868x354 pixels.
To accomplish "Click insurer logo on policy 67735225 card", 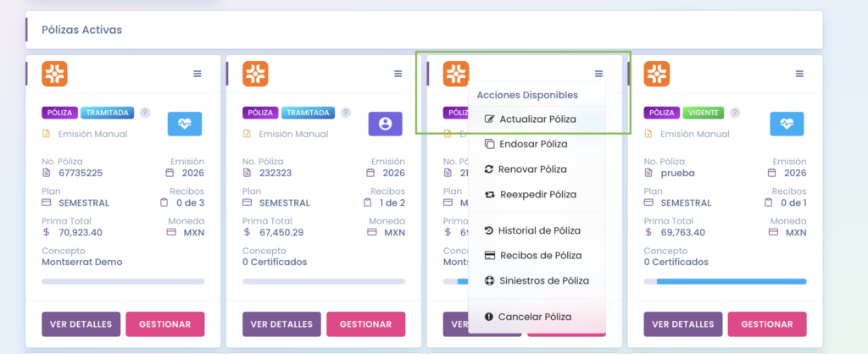I will (x=55, y=74).
